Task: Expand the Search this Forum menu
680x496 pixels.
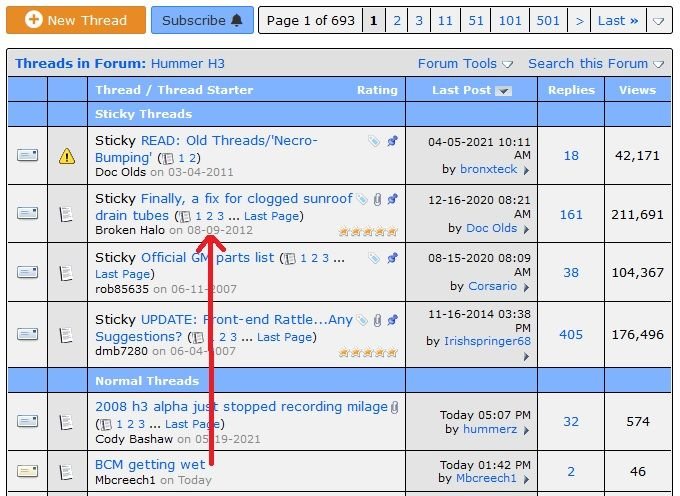Action: tap(595, 64)
